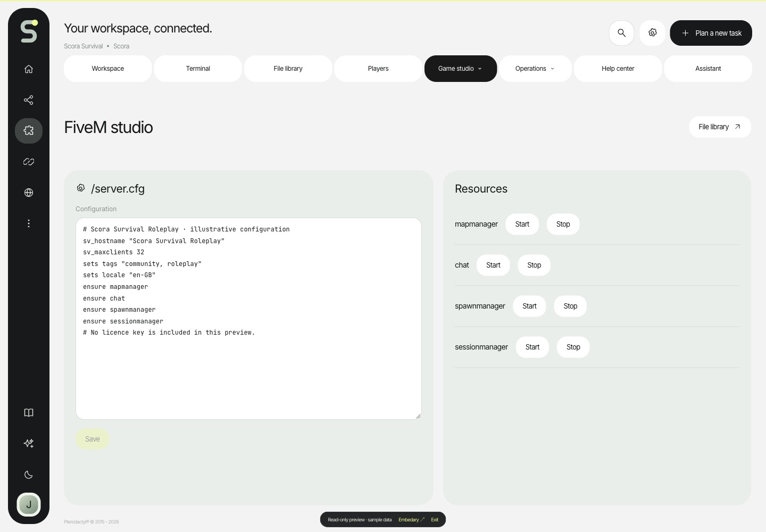The height and width of the screenshot is (532, 766).
Task: Click the Scora S logo in sidebar
Action: click(29, 31)
